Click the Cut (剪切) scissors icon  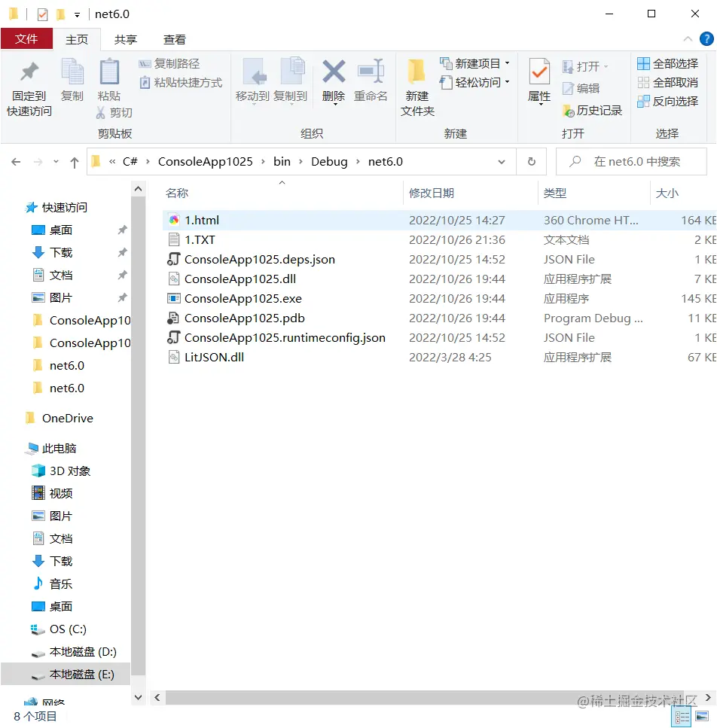tap(100, 112)
